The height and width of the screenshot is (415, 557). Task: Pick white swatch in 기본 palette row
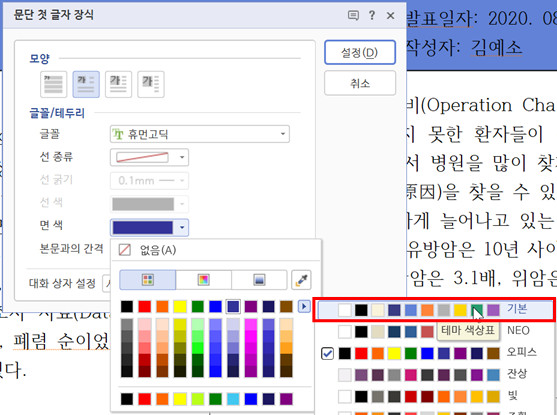[x=345, y=310]
